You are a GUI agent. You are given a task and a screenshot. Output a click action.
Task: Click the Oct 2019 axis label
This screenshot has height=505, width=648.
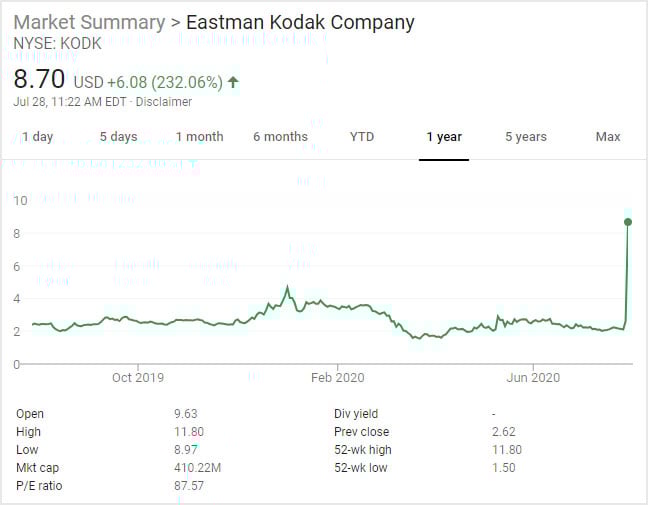137,377
